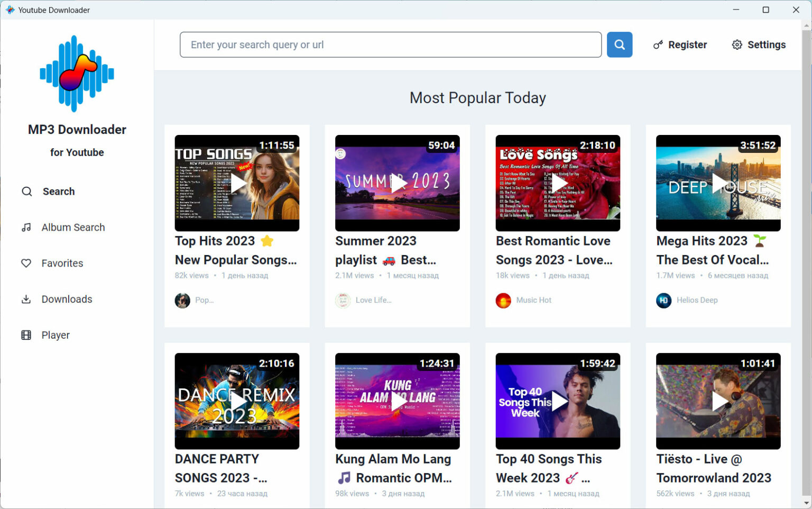This screenshot has height=509, width=812.
Task: Maximize the Youtube Downloader window
Action: click(765, 10)
